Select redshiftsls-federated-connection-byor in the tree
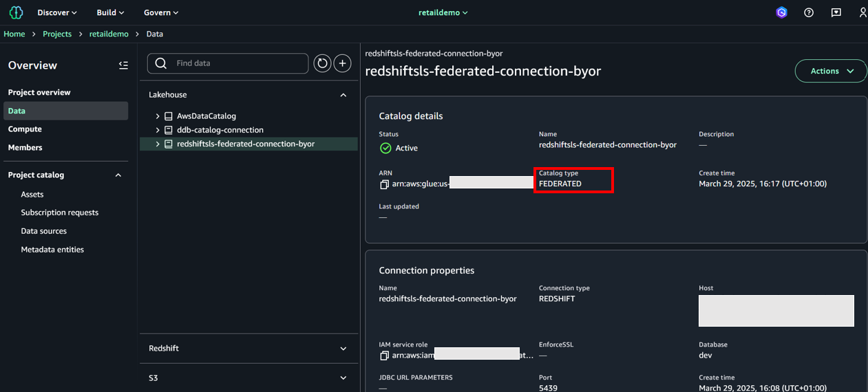The width and height of the screenshot is (868, 392). pyautogui.click(x=246, y=144)
